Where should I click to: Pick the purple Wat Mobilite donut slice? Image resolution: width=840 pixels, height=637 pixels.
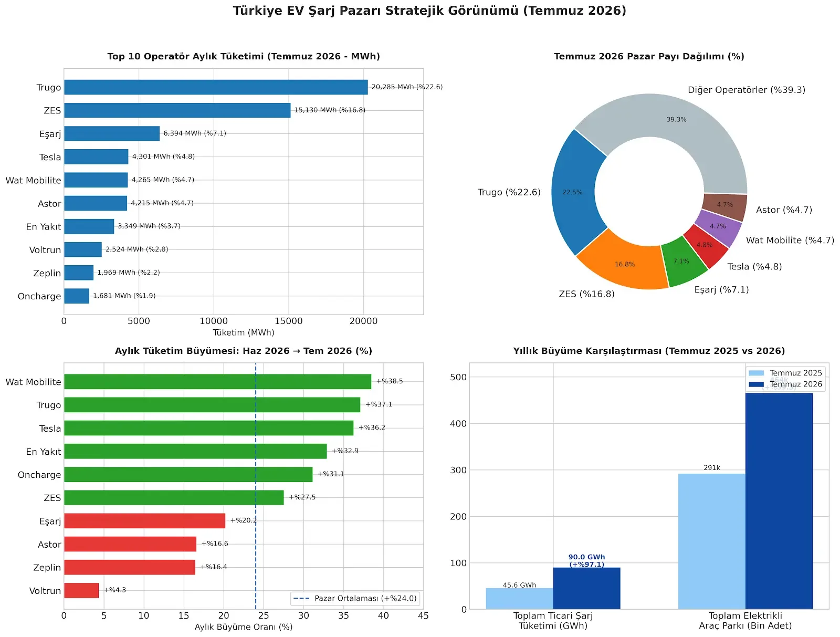tap(718, 227)
